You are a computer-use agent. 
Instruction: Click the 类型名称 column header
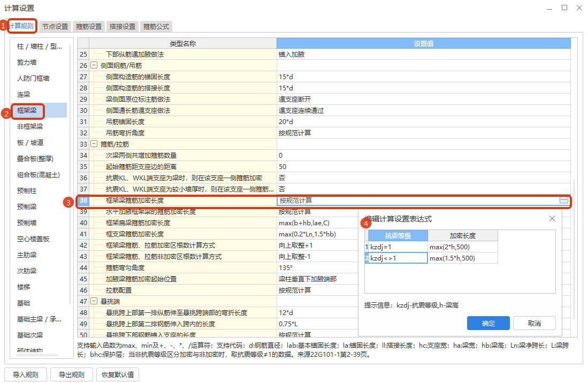182,43
